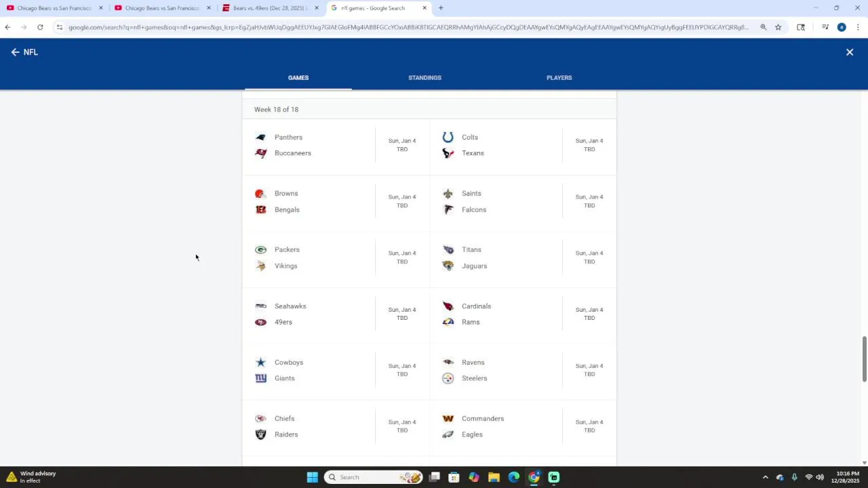Close the nfl games Google Search tab
868x488 pixels.
[x=425, y=8]
